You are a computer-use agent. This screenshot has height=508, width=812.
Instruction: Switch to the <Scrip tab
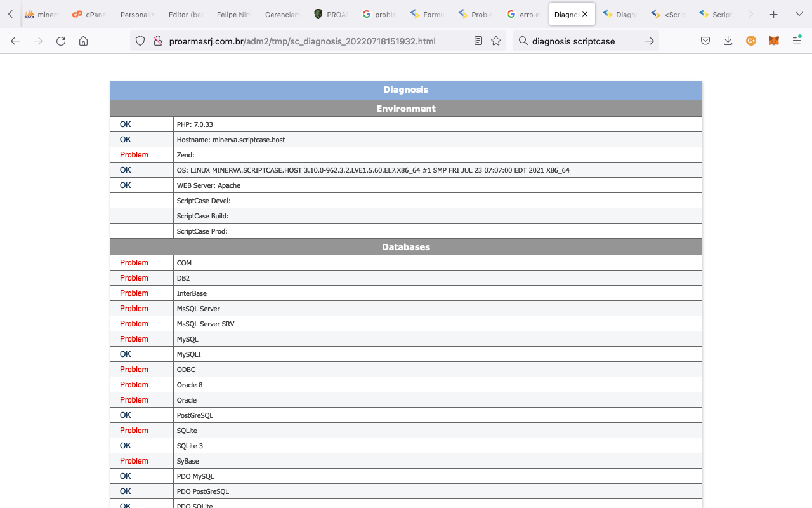669,14
